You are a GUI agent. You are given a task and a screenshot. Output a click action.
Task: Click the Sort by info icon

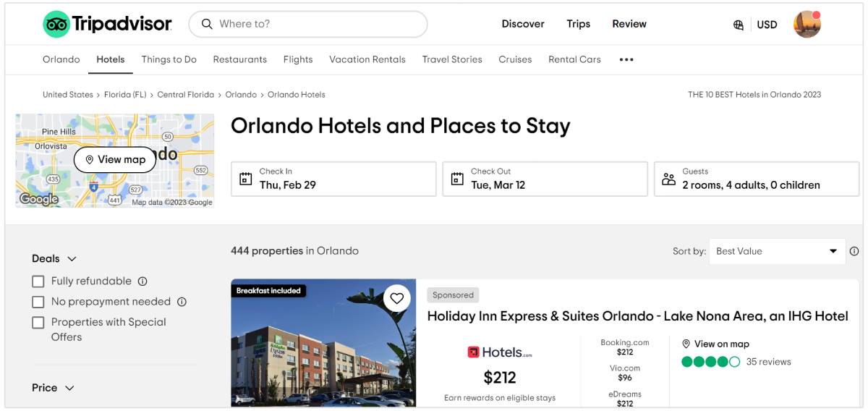[854, 251]
